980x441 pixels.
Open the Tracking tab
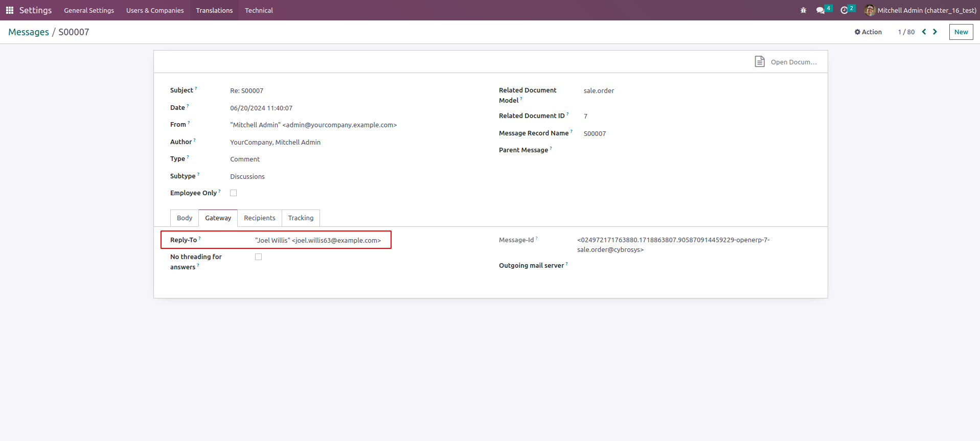point(301,218)
